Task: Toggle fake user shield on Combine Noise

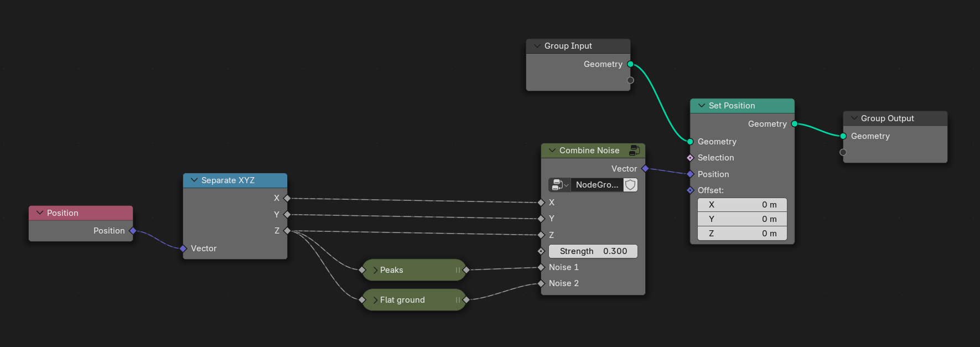Action: click(x=630, y=185)
